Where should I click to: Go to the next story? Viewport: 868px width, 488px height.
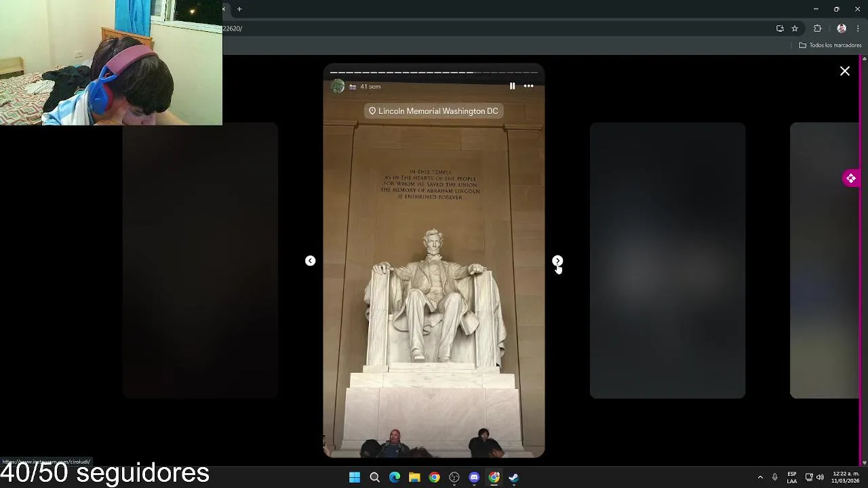pos(557,261)
